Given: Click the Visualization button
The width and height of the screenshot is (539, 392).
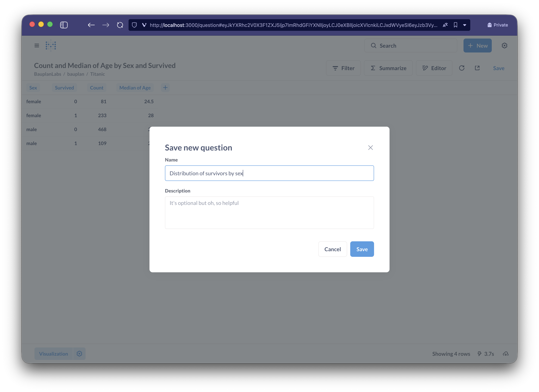Looking at the screenshot, I should (x=53, y=354).
